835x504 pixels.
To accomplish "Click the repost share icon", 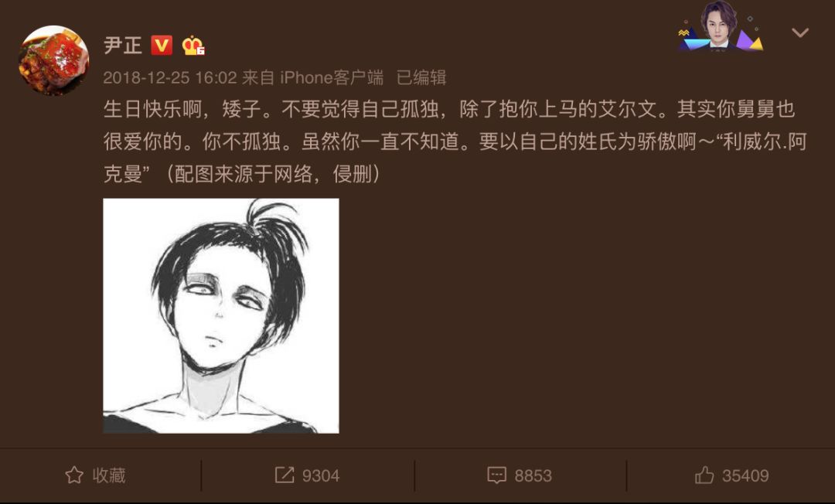I will tap(285, 475).
